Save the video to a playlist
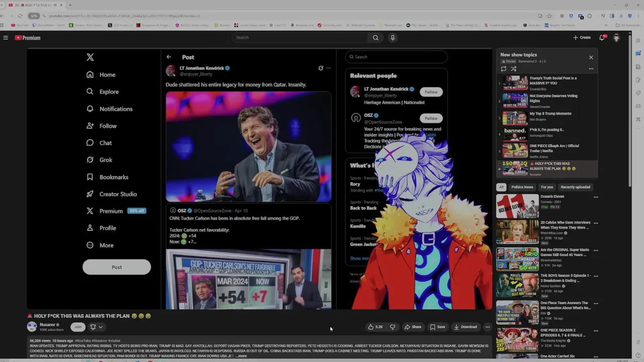The width and height of the screenshot is (644, 362). [x=437, y=327]
